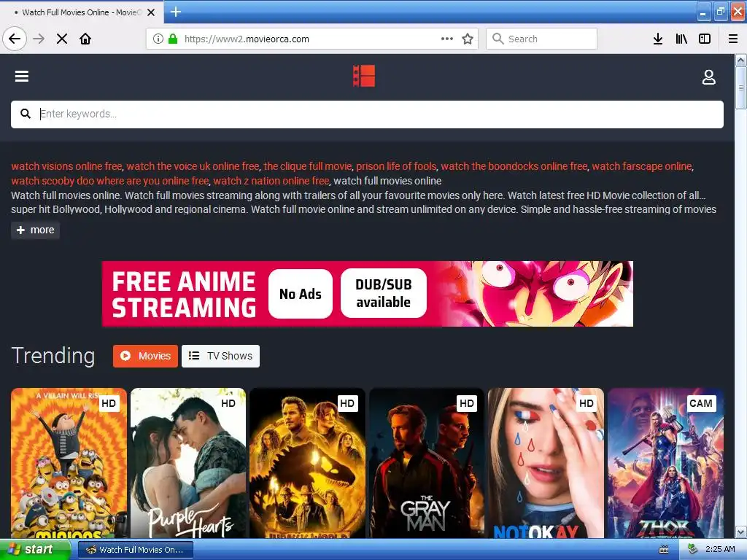Open the Minions movie poster
Screen dimensions: 747x560
pyautogui.click(x=69, y=463)
